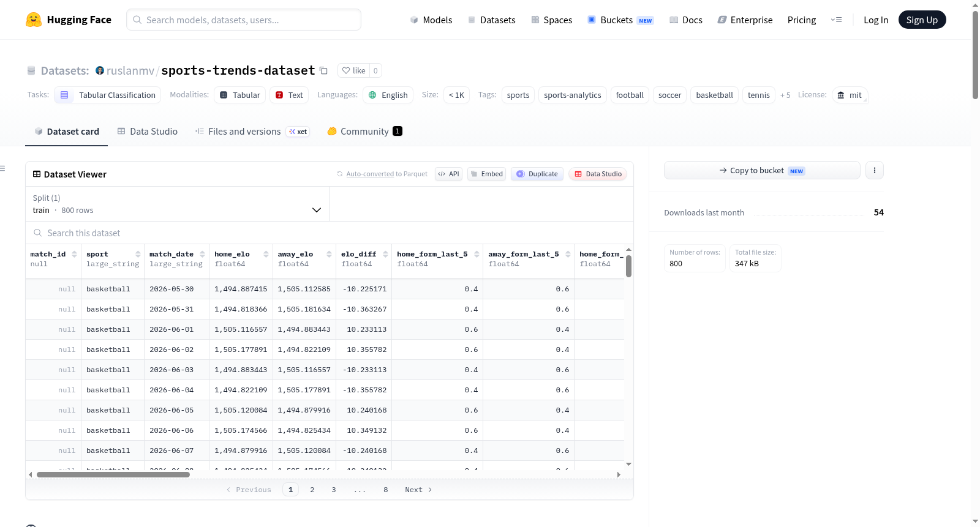
Task: Sort the home_form_last_5 column
Action: [477, 254]
